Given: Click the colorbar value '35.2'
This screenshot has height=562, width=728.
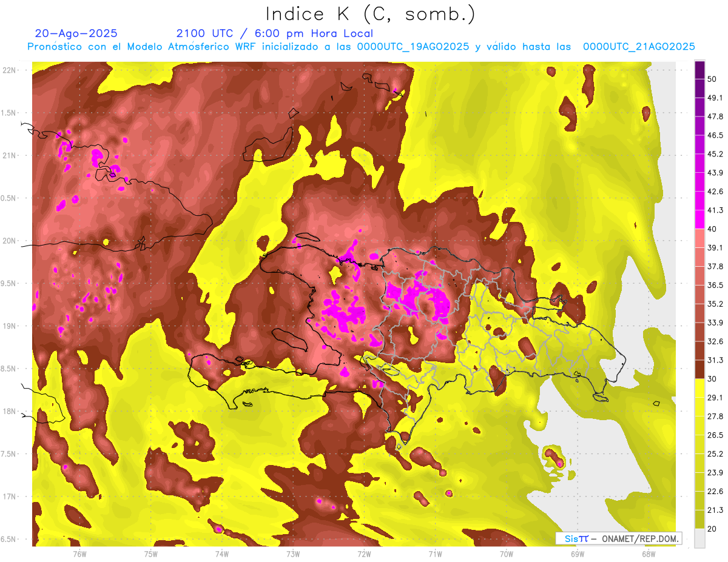Looking at the screenshot, I should [x=715, y=304].
